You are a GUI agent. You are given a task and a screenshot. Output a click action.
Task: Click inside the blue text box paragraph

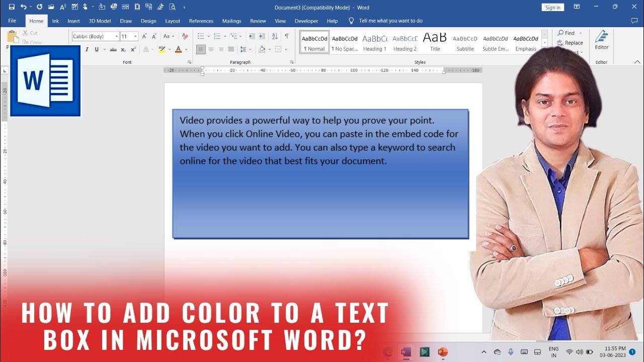tap(319, 141)
